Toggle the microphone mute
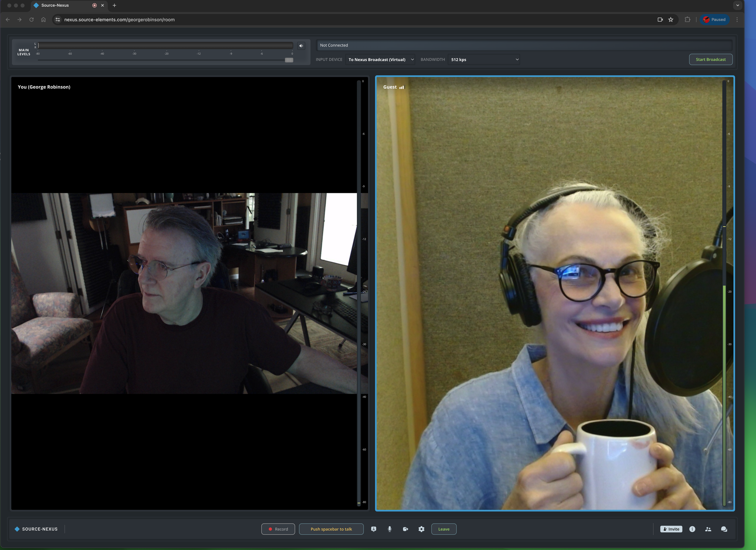756x550 pixels. [x=389, y=529]
